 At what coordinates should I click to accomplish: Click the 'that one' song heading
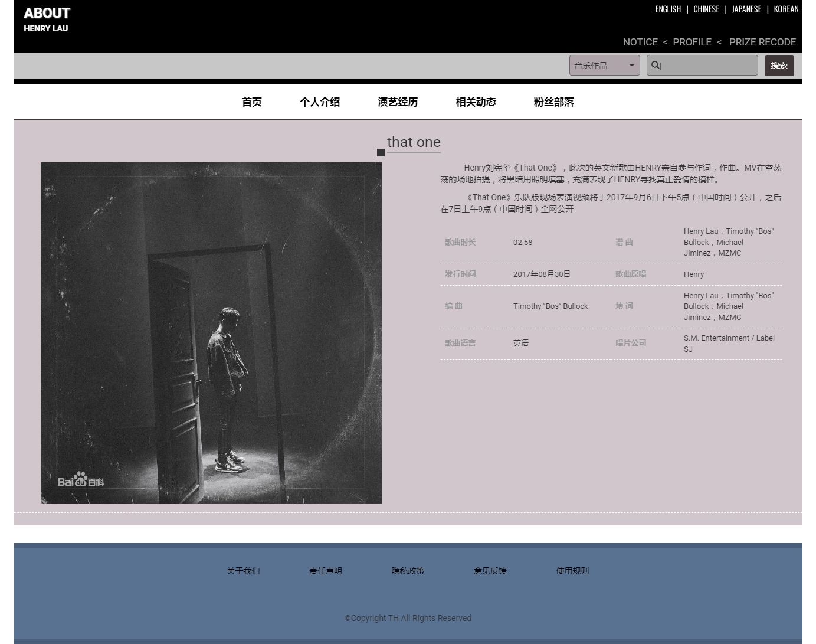414,142
